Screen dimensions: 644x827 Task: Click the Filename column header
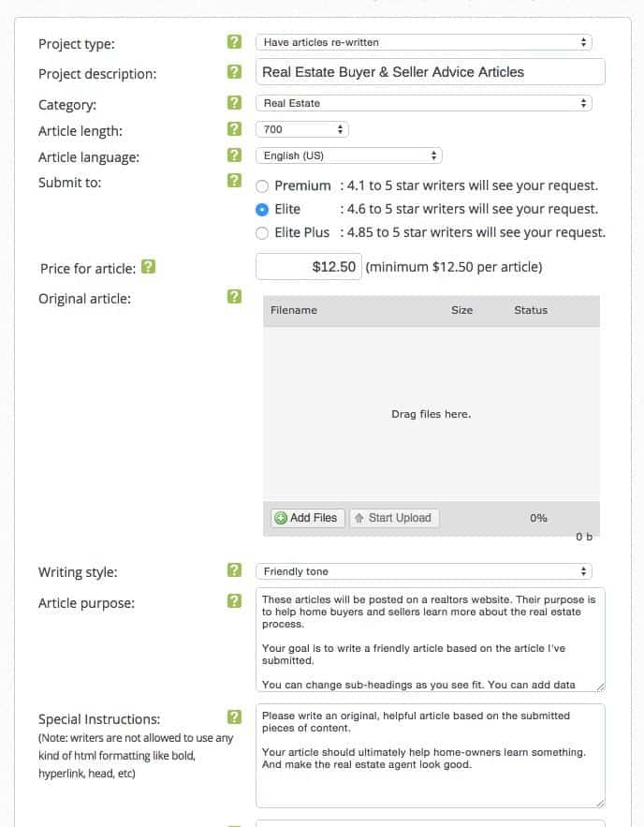tap(294, 310)
